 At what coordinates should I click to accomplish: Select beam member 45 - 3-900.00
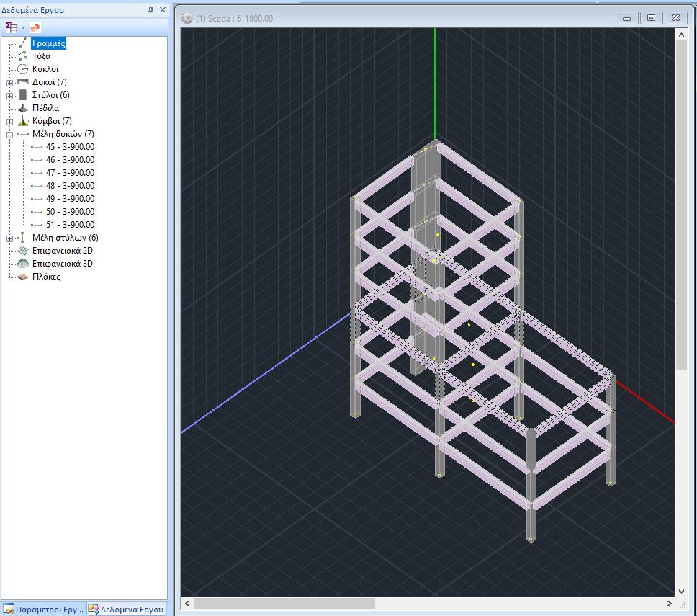point(71,147)
